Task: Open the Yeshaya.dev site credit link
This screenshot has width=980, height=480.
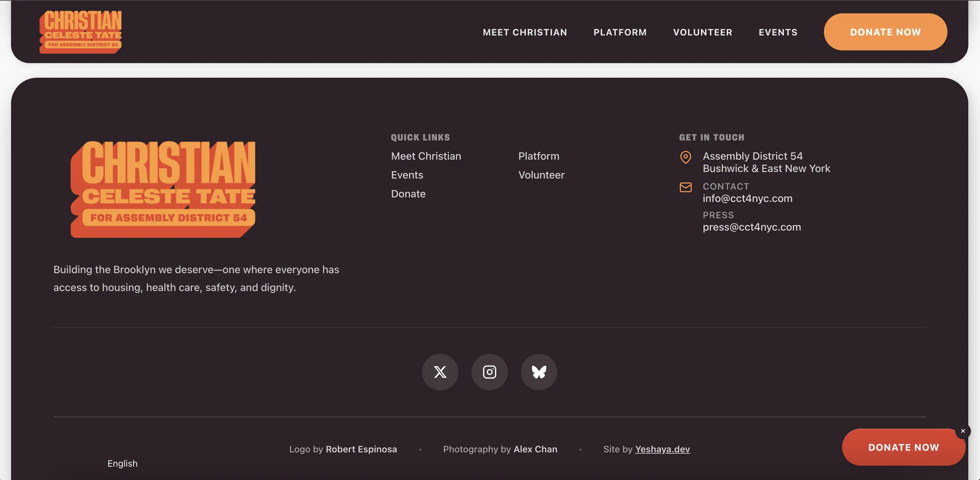Action: coord(662,449)
